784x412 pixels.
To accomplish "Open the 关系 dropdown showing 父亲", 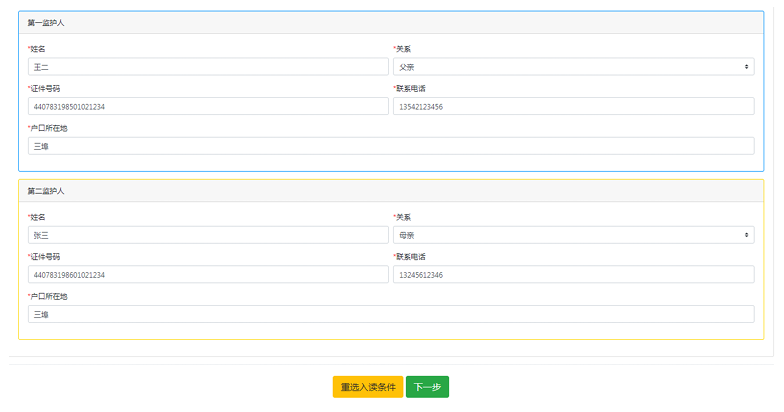I will (574, 66).
